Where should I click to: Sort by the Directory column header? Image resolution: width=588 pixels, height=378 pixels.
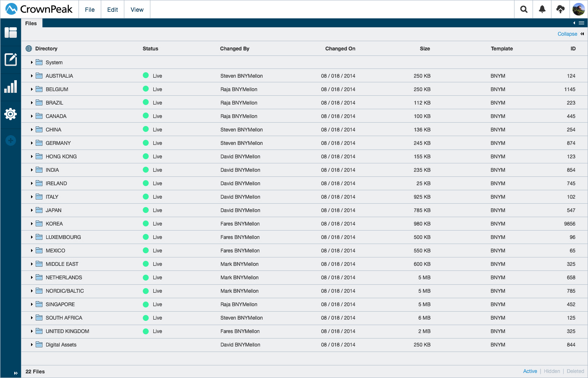[x=46, y=49]
